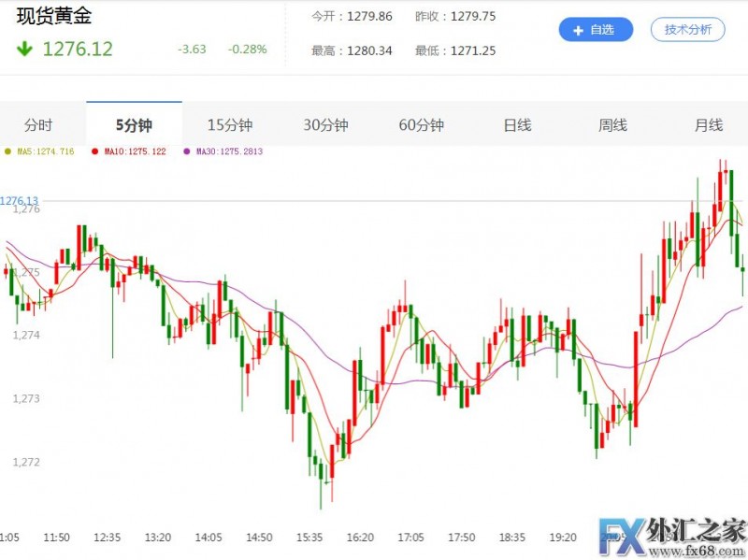Select the 5分钟 chart tab
The image size is (748, 560).
[x=134, y=125]
